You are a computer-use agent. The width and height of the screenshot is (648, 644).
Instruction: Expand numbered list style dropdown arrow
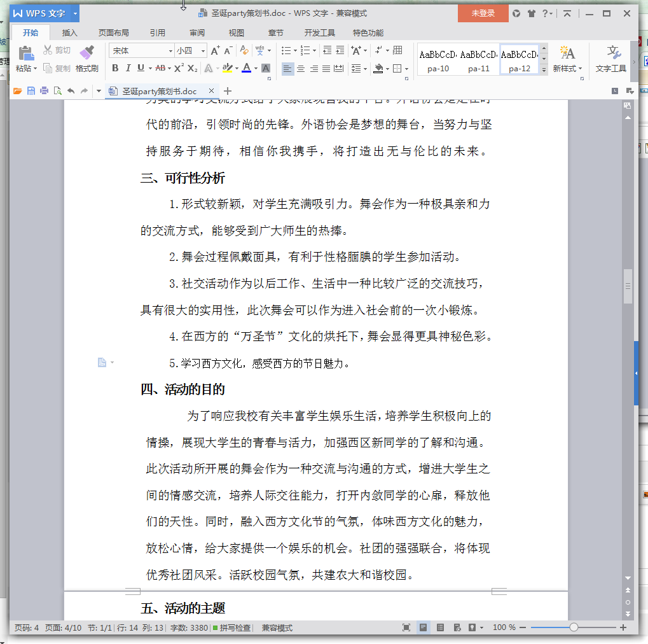(x=315, y=50)
